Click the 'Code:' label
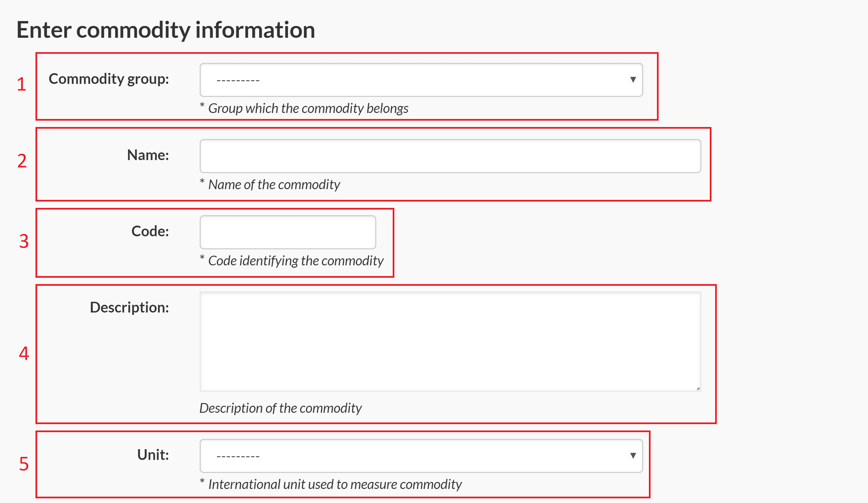Viewport: 868px width, 503px height. pyautogui.click(x=150, y=231)
